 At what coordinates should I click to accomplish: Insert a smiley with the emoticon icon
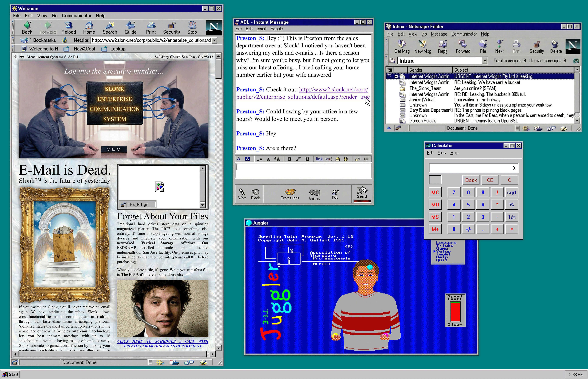click(346, 159)
